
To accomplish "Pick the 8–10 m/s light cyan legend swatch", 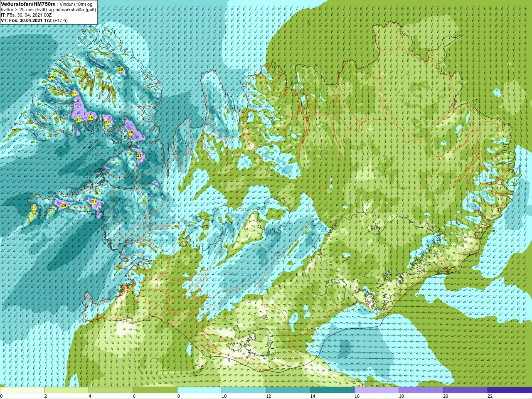I will pos(199,390).
